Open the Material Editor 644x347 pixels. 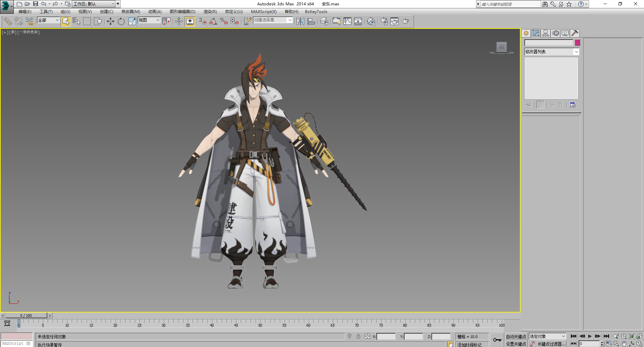(x=371, y=21)
